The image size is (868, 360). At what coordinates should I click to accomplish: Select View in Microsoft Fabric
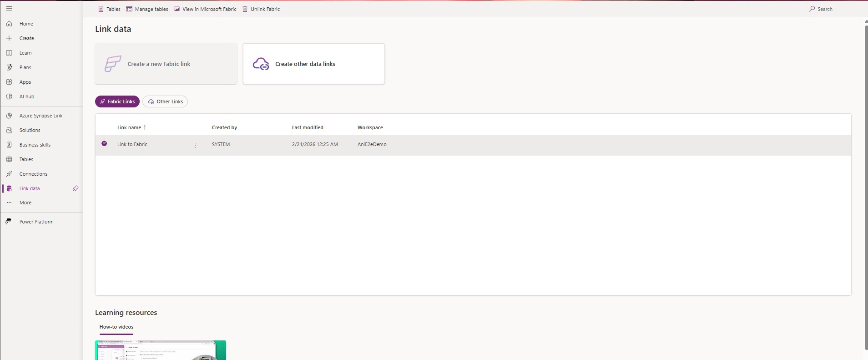tap(205, 9)
